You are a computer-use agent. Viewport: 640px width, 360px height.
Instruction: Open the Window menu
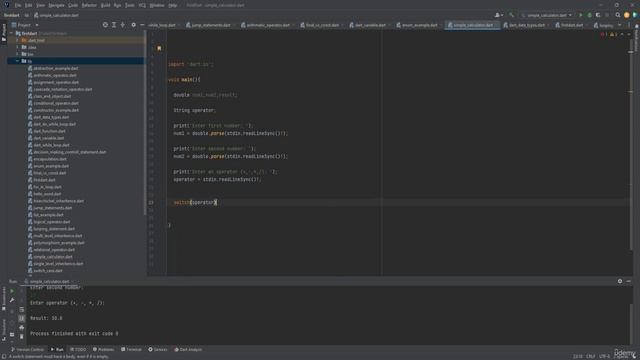tap(157, 5)
